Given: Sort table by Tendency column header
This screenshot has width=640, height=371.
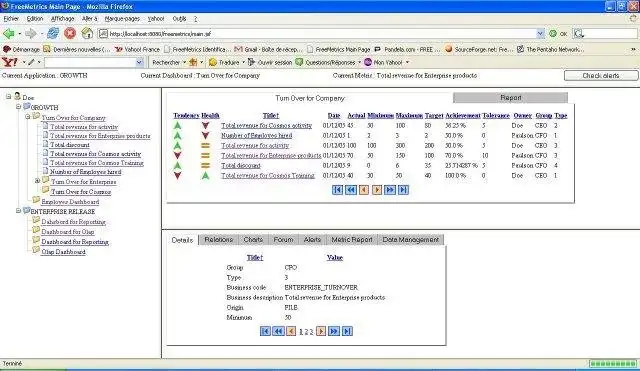Looking at the screenshot, I should [186, 116].
